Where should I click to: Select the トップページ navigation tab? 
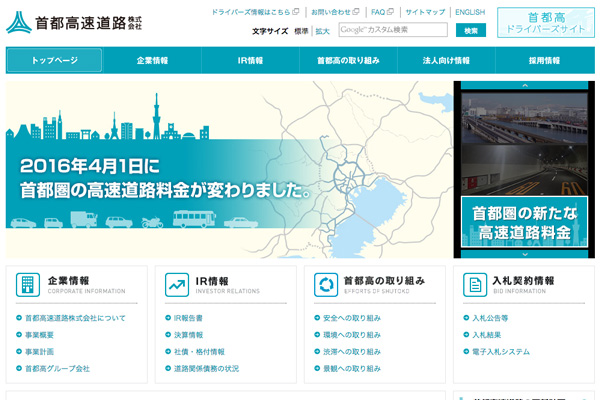point(54,60)
